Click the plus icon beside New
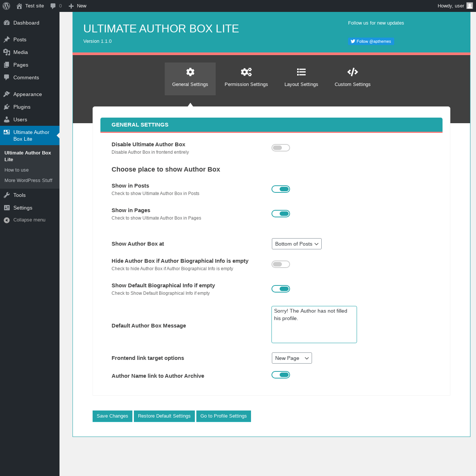The height and width of the screenshot is (476, 476). click(71, 6)
